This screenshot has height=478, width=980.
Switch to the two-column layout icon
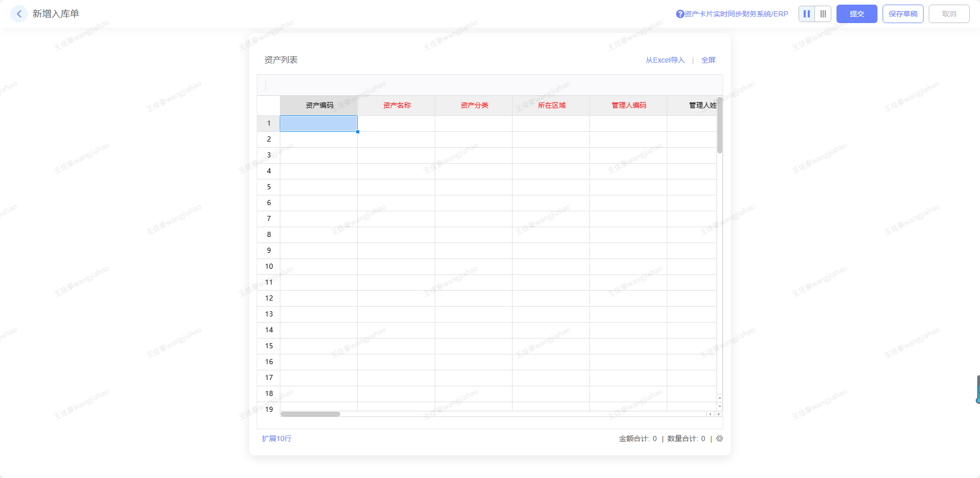807,14
